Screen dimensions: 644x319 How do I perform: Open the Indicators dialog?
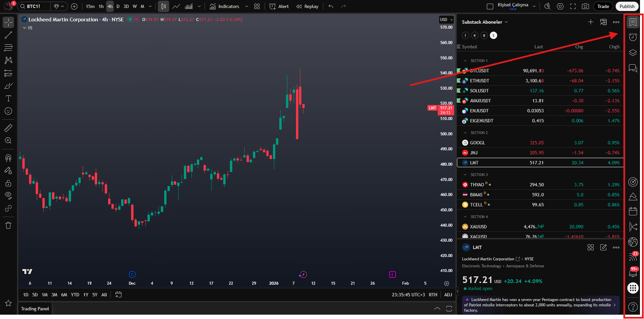[x=224, y=6]
